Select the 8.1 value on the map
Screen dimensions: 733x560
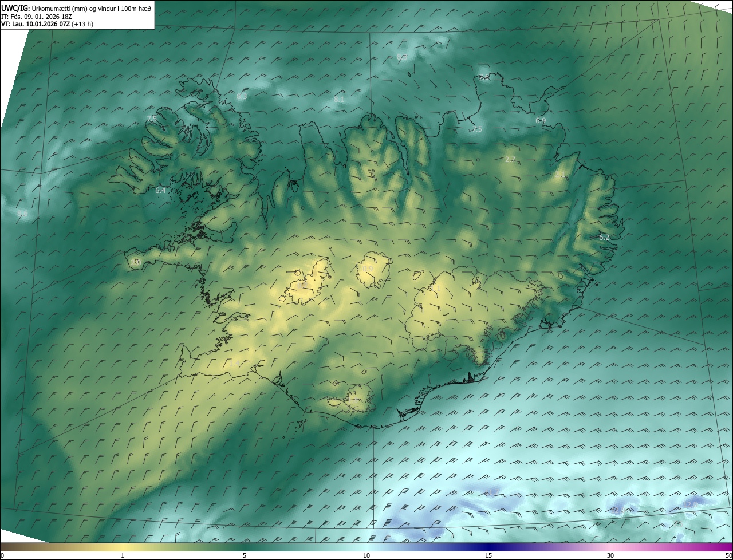[339, 100]
